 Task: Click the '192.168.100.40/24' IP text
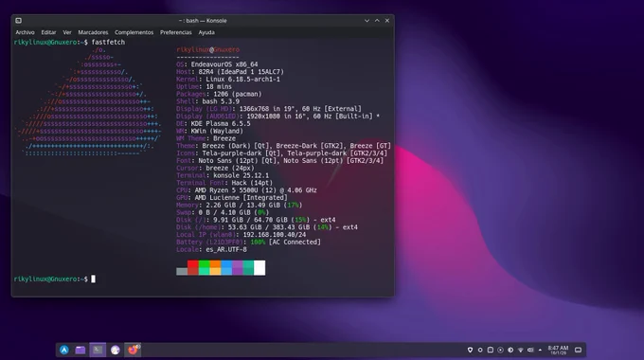[275, 235]
